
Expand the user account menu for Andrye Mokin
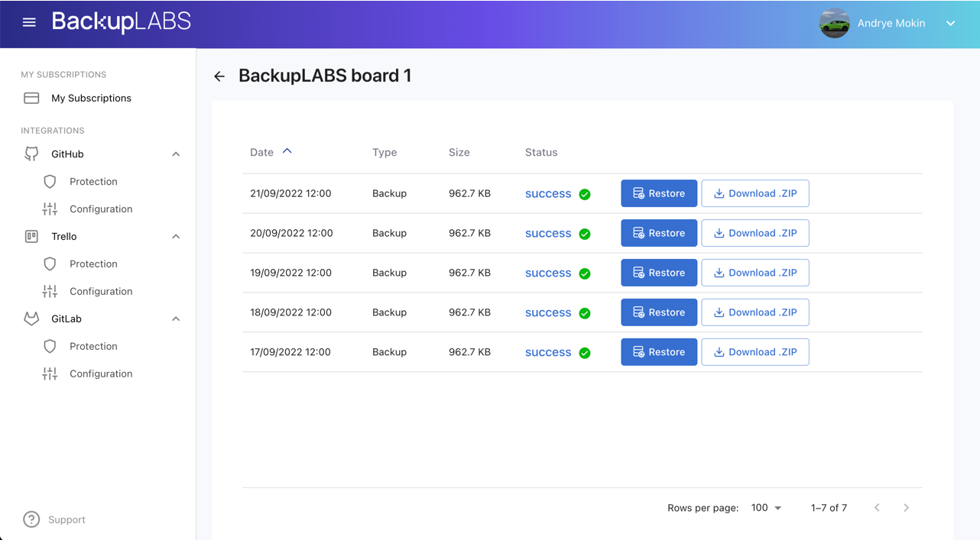point(951,23)
